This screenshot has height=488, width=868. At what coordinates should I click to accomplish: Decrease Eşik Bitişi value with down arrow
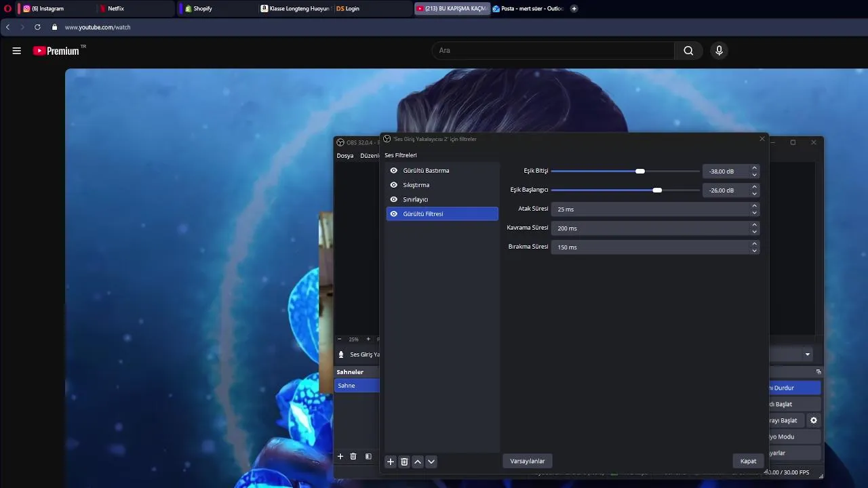click(754, 175)
